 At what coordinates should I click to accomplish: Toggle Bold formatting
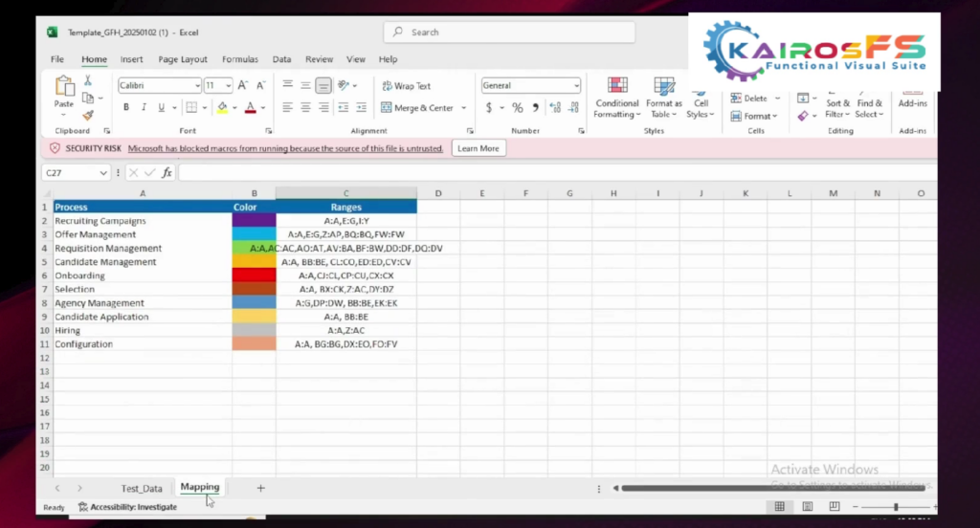125,108
